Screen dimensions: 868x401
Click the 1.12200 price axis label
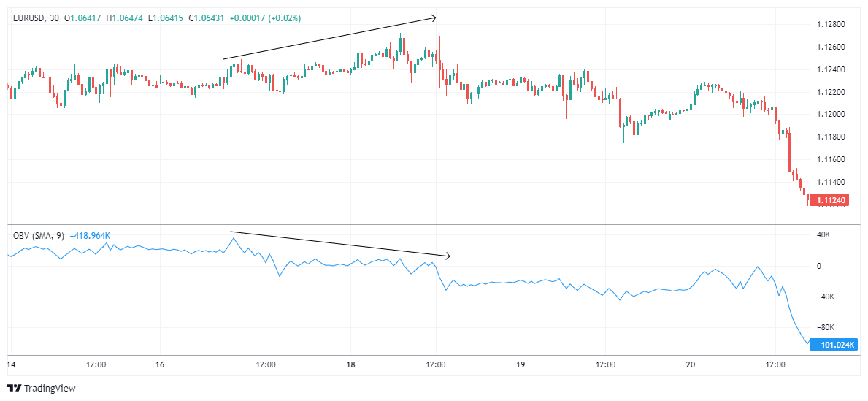pos(830,92)
